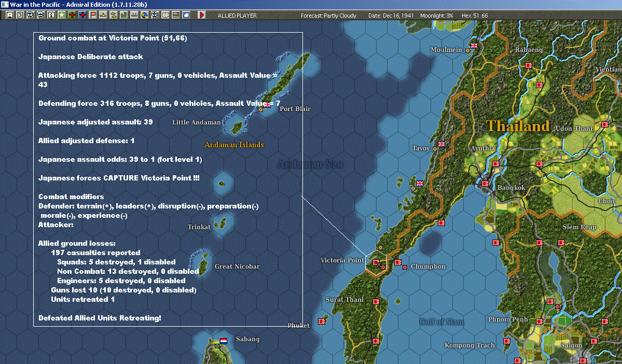Click 'Date: Dec 16, 1941' status entry

point(391,16)
